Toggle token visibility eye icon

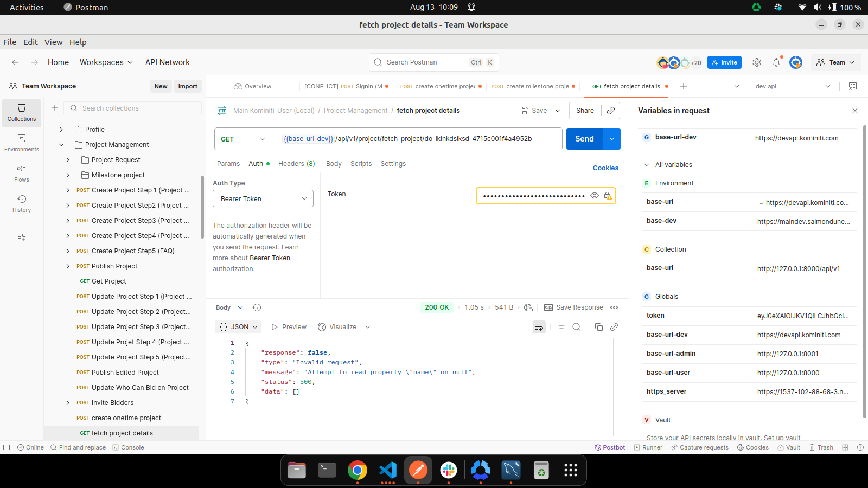595,196
